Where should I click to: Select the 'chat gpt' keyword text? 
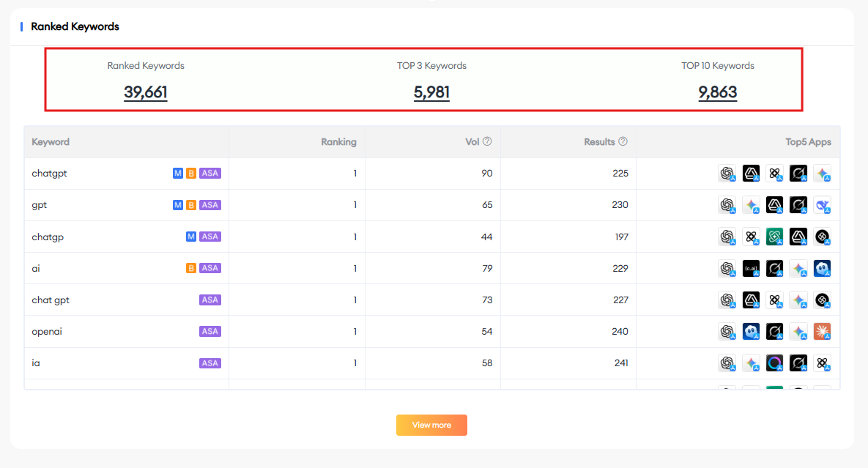tap(51, 300)
